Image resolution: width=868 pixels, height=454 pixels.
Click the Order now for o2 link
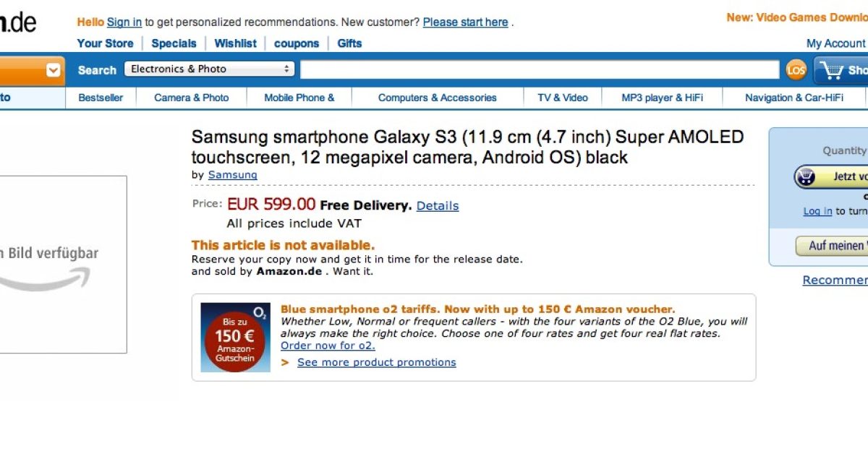328,346
